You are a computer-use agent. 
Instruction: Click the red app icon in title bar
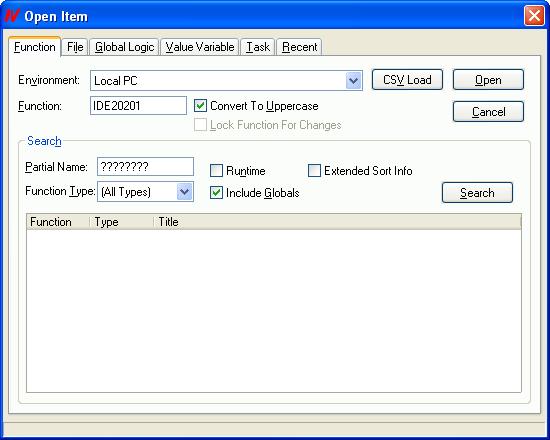[x=12, y=16]
